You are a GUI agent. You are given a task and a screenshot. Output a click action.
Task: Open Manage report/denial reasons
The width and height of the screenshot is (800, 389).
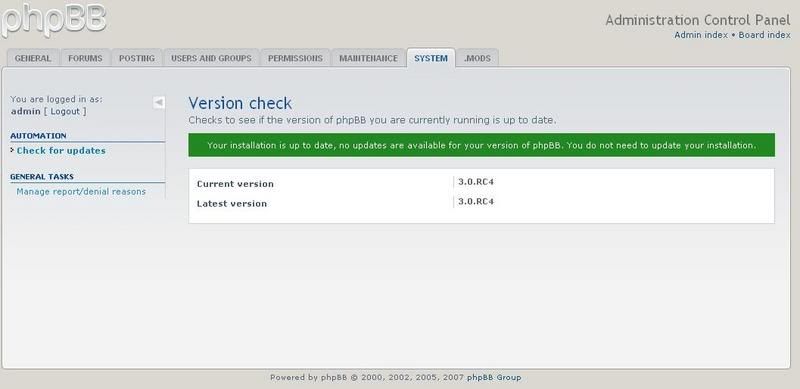pyautogui.click(x=81, y=191)
